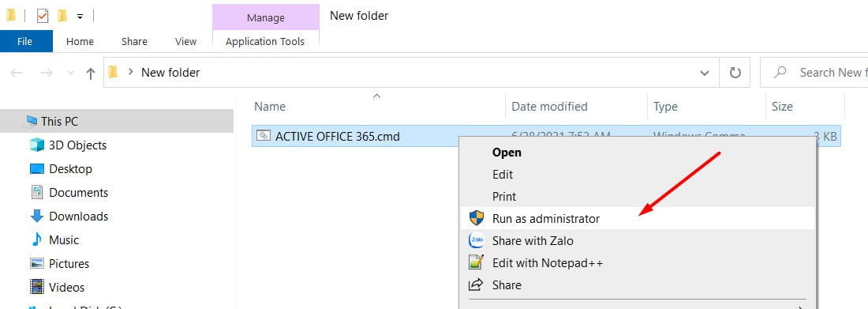Open the Customize Quick Access Toolbar dropdown arrow

(x=80, y=17)
